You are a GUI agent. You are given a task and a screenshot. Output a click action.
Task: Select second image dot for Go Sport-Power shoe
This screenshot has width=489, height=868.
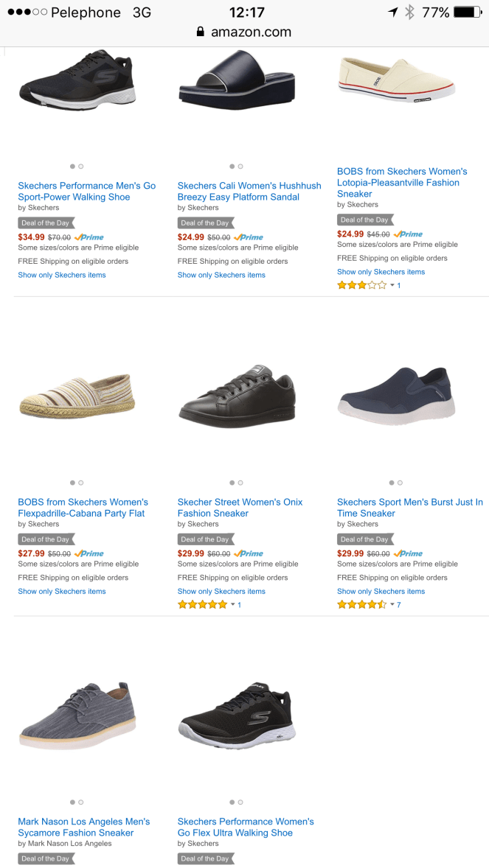(81, 167)
